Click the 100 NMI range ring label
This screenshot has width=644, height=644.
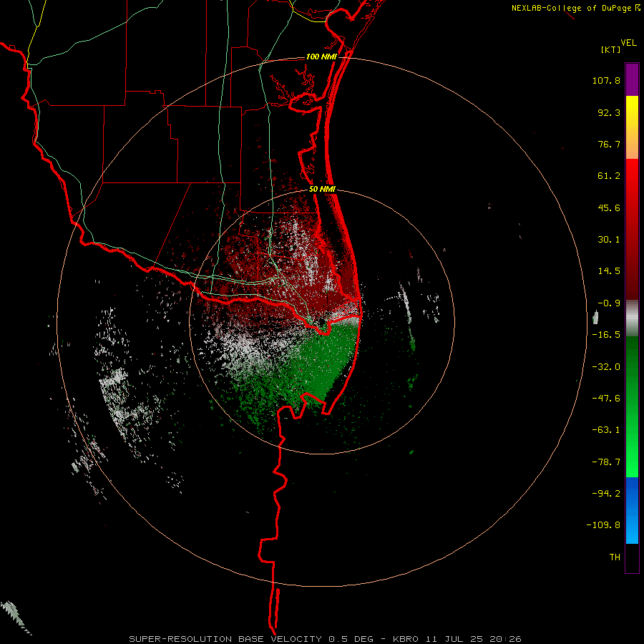[x=321, y=57]
